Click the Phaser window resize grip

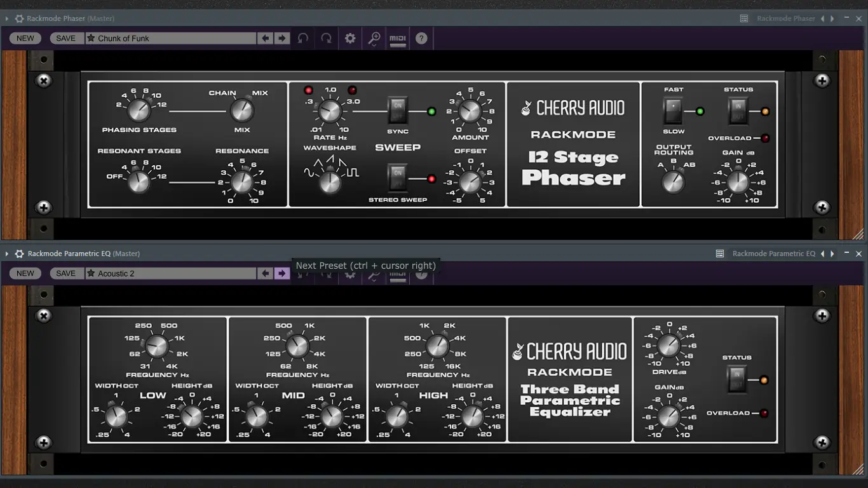click(858, 234)
